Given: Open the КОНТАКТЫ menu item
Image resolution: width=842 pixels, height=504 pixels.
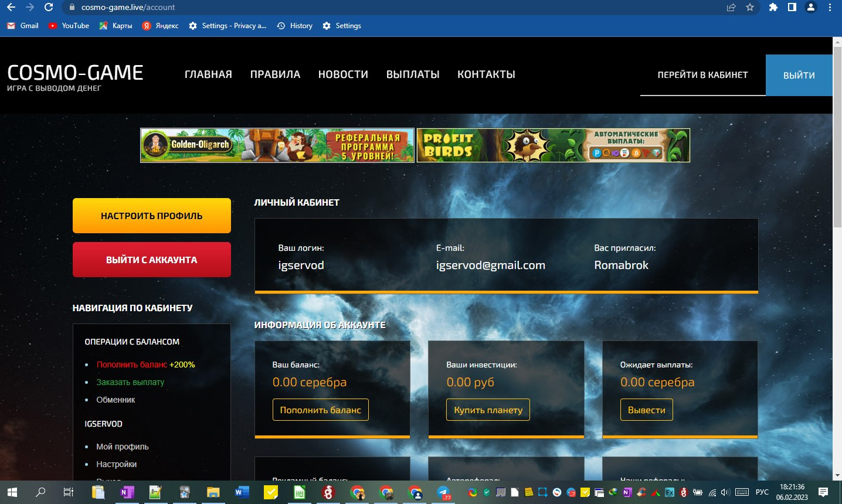Looking at the screenshot, I should [x=486, y=74].
